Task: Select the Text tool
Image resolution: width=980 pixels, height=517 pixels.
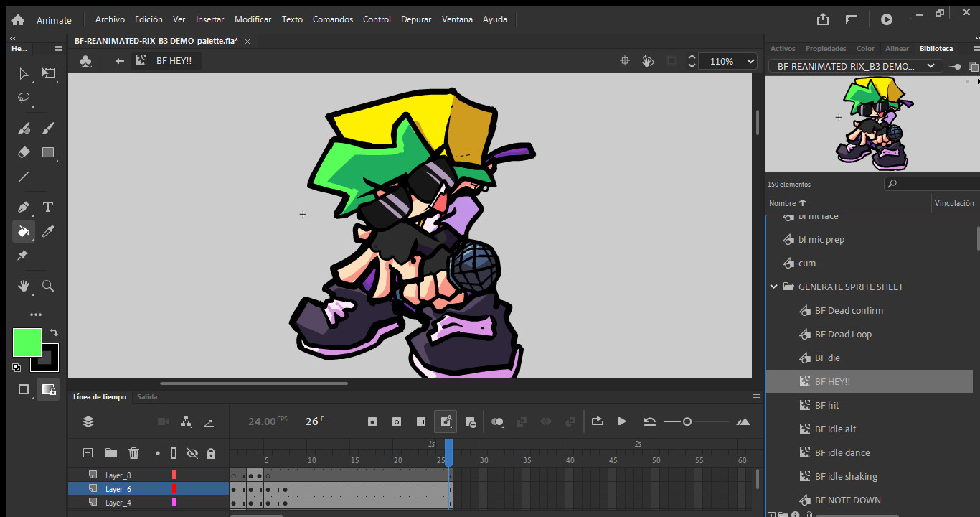Action: click(48, 208)
